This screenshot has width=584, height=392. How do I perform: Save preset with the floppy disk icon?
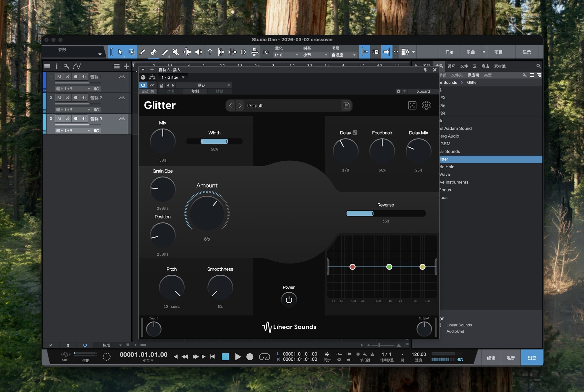(346, 105)
